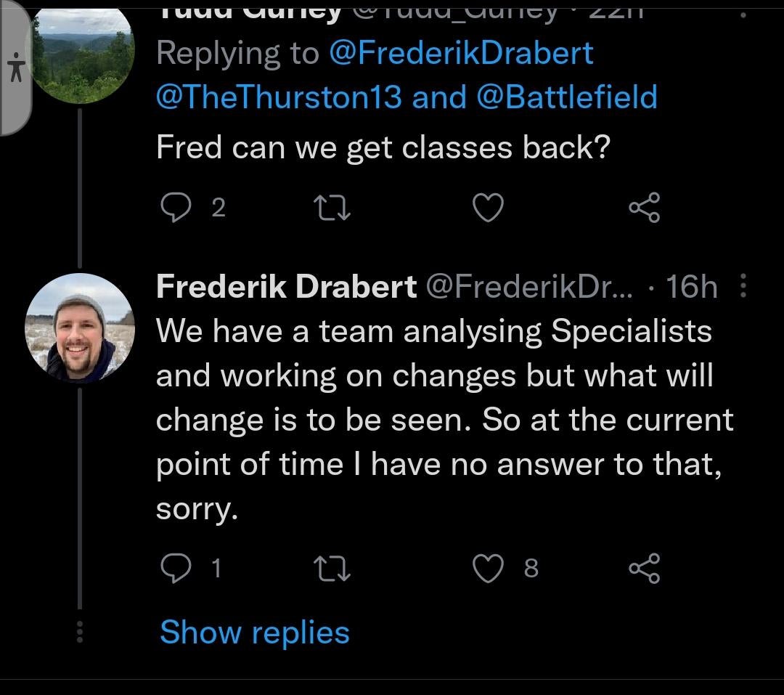The image size is (784, 695).
Task: Retweet Frederik Drabert's Specialists tweet
Action: [335, 568]
